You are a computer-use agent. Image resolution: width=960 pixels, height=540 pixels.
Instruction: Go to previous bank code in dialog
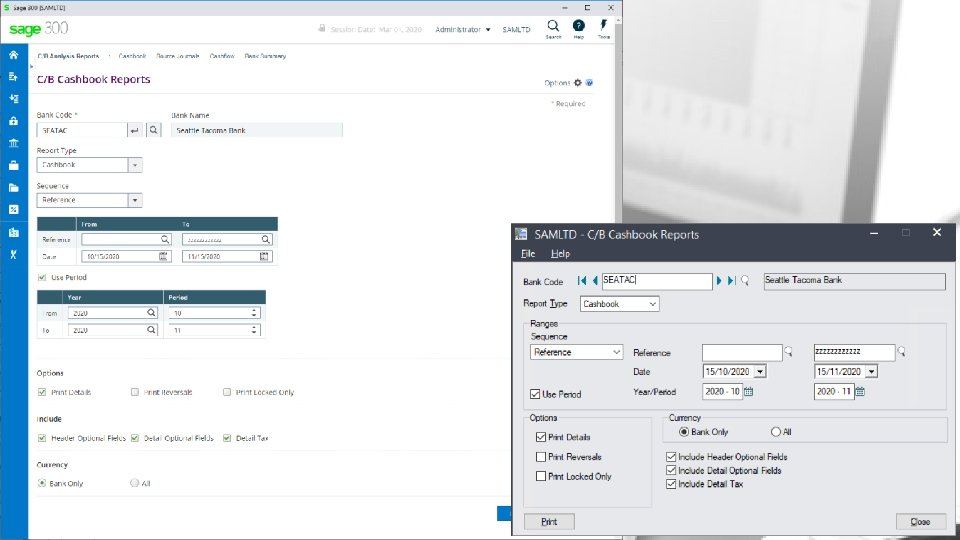point(594,280)
